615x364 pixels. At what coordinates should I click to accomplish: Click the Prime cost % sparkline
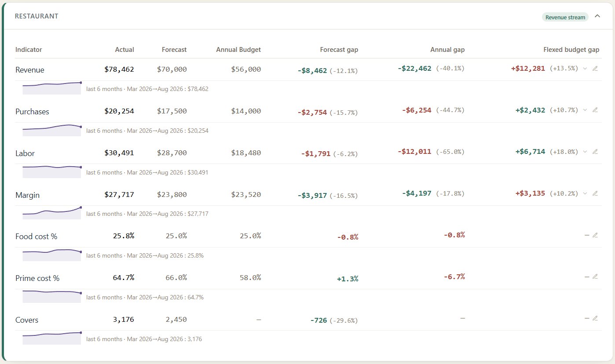[52, 296]
